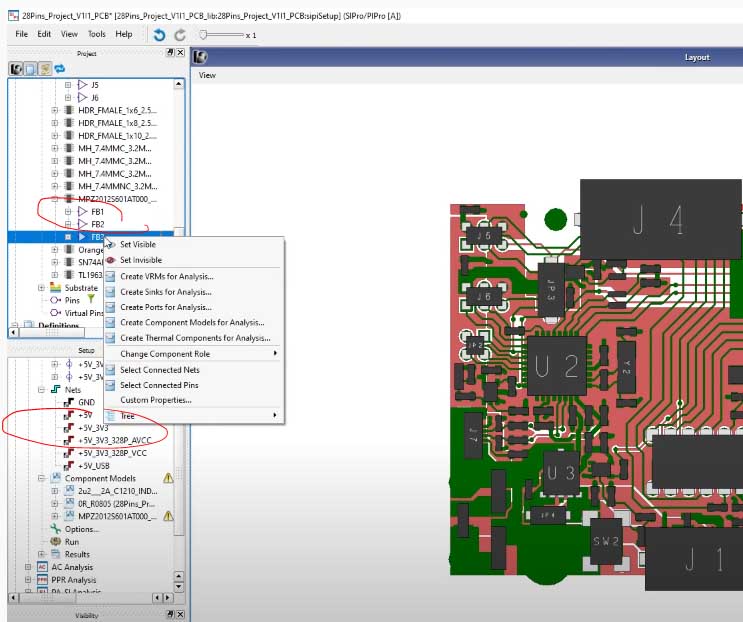Pin the Project panel using pushpin button
743x622 pixels.
(168, 53)
